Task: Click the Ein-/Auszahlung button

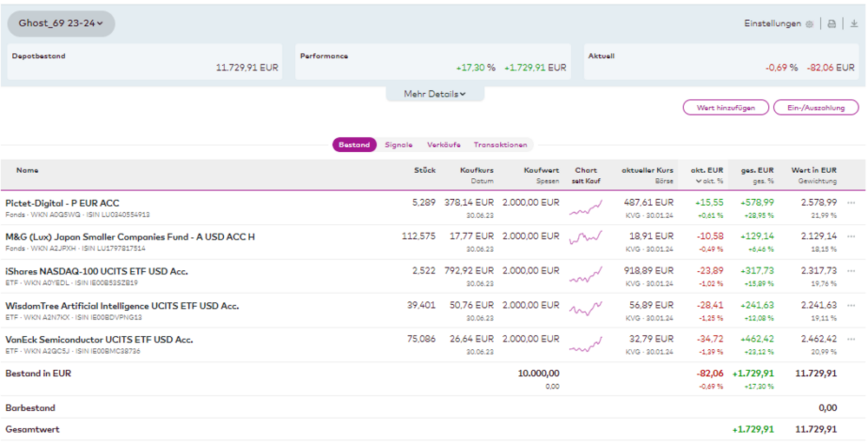Action: [x=815, y=108]
